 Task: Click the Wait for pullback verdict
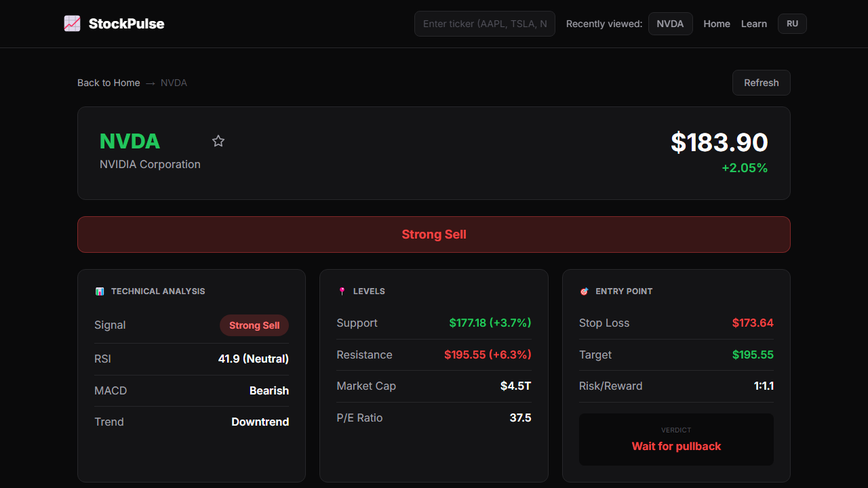coord(676,446)
